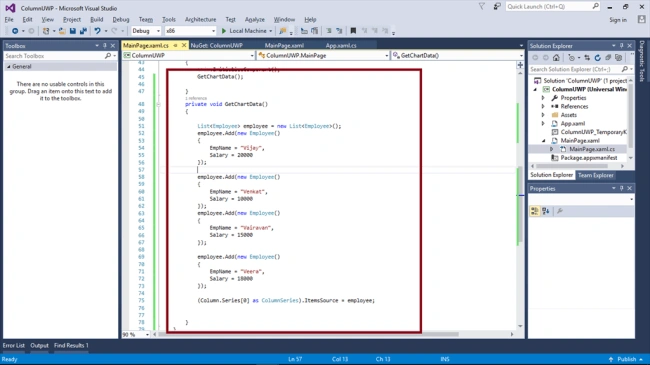
Task: Open the Tools menu
Action: 169,19
